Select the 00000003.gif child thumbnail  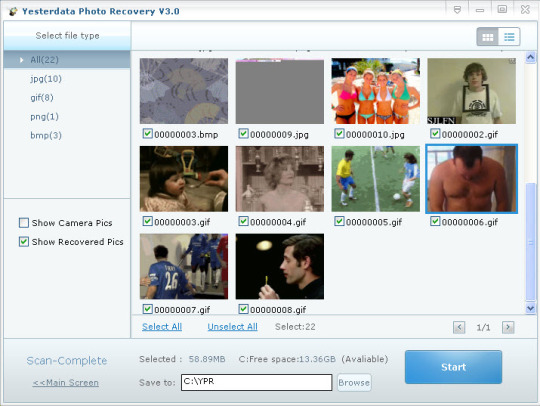tap(184, 179)
